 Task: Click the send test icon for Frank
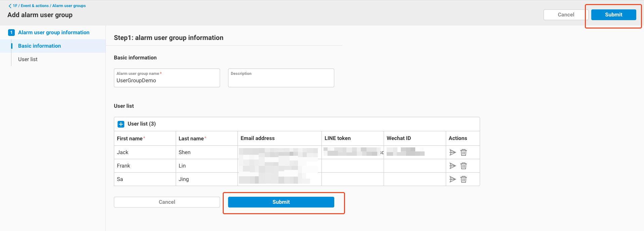click(x=453, y=166)
